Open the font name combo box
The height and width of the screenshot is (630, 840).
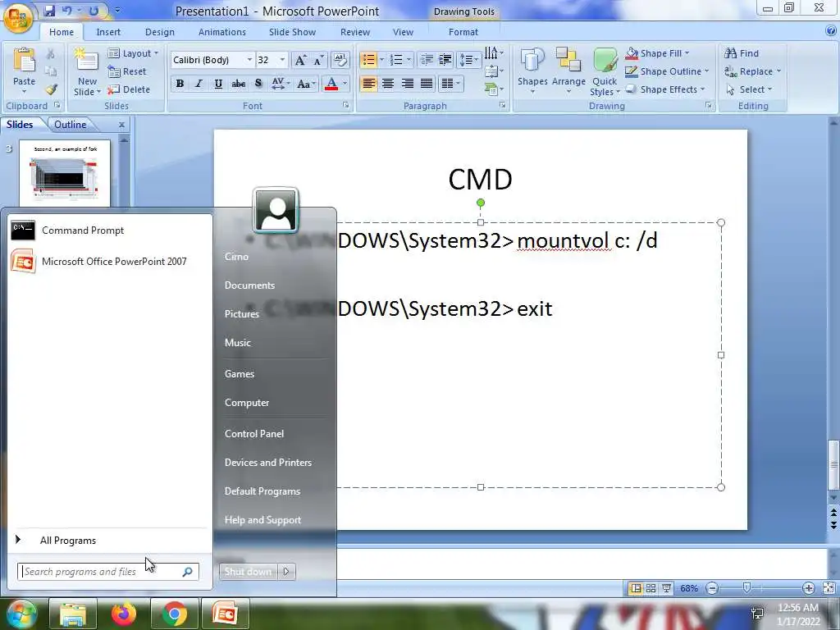click(x=212, y=60)
